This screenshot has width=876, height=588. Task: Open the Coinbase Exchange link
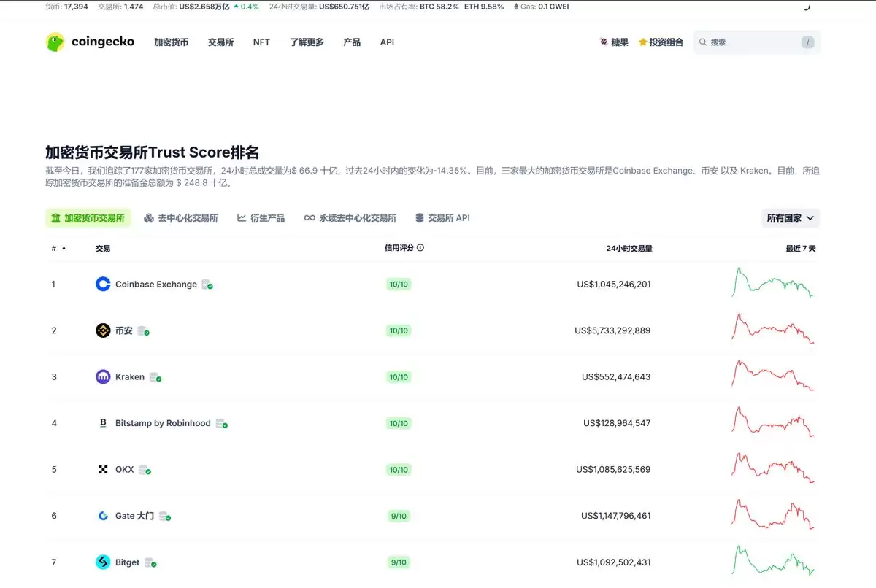point(156,285)
